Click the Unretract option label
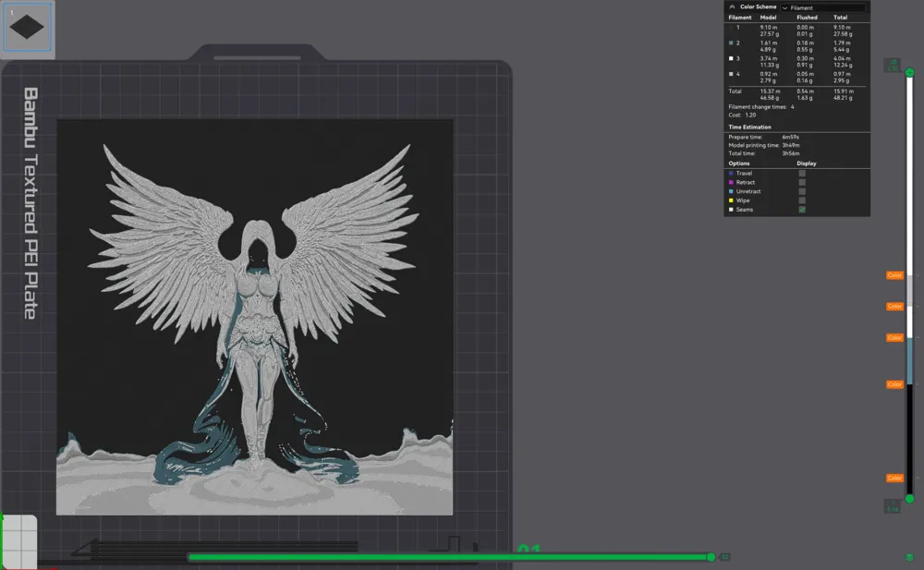The image size is (924, 570). (748, 191)
